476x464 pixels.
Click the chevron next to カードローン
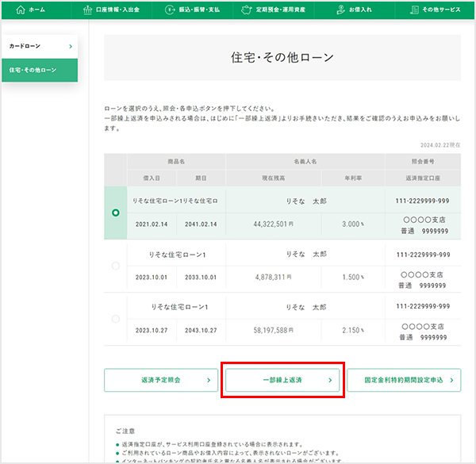pos(71,47)
